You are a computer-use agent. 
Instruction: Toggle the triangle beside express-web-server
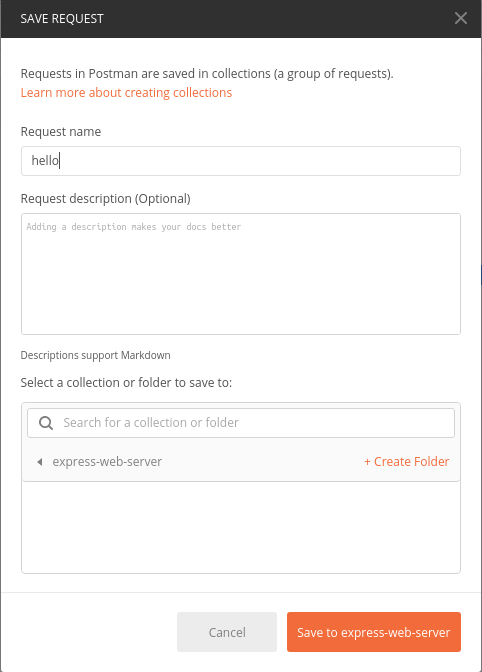click(40, 462)
